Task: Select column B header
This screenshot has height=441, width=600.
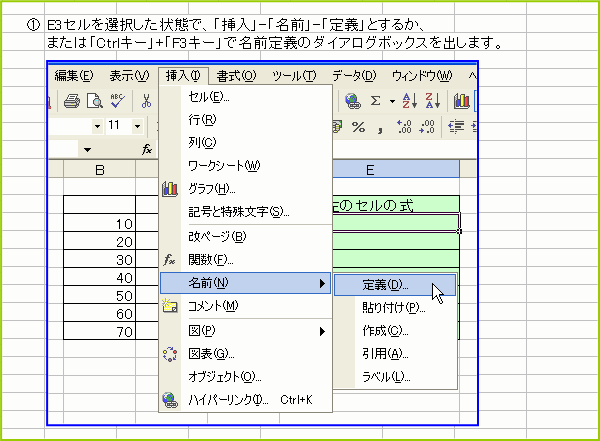Action: click(x=99, y=170)
